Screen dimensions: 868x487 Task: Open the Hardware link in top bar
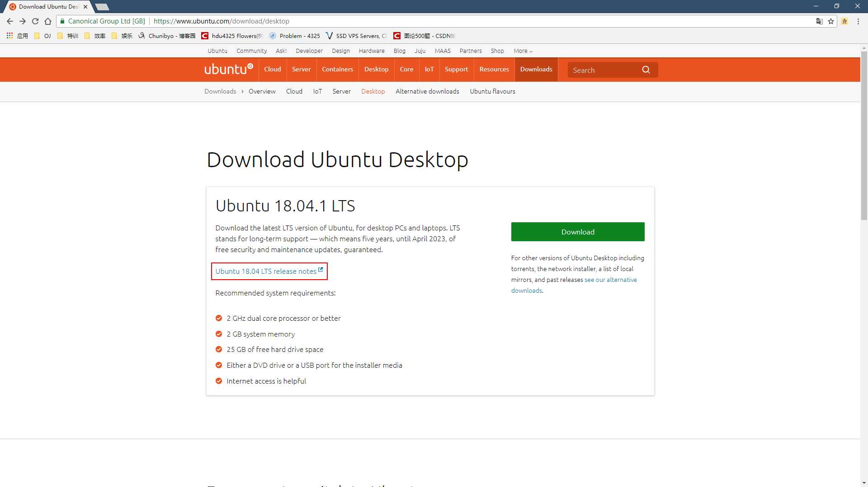tap(372, 51)
